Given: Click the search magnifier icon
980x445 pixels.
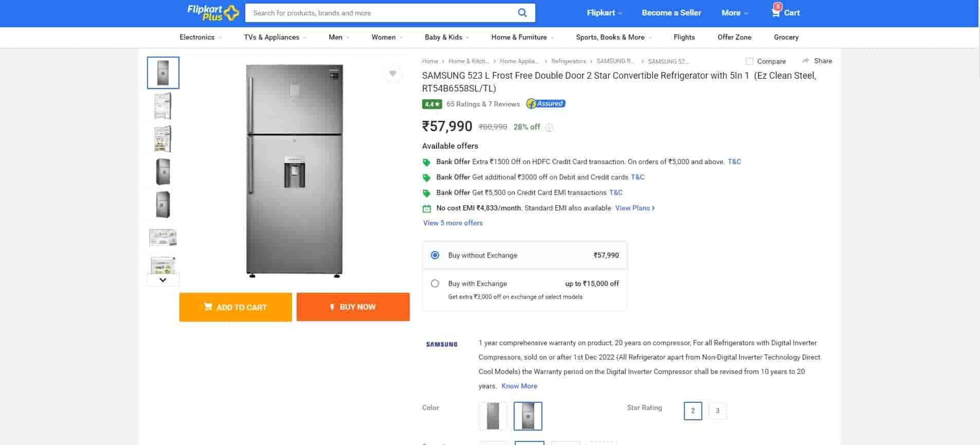Looking at the screenshot, I should 522,13.
